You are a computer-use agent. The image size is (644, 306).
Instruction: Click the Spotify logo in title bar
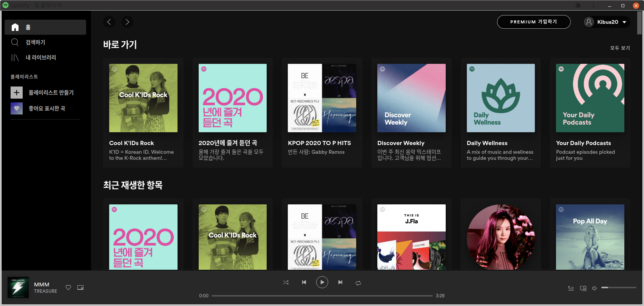click(x=5, y=5)
